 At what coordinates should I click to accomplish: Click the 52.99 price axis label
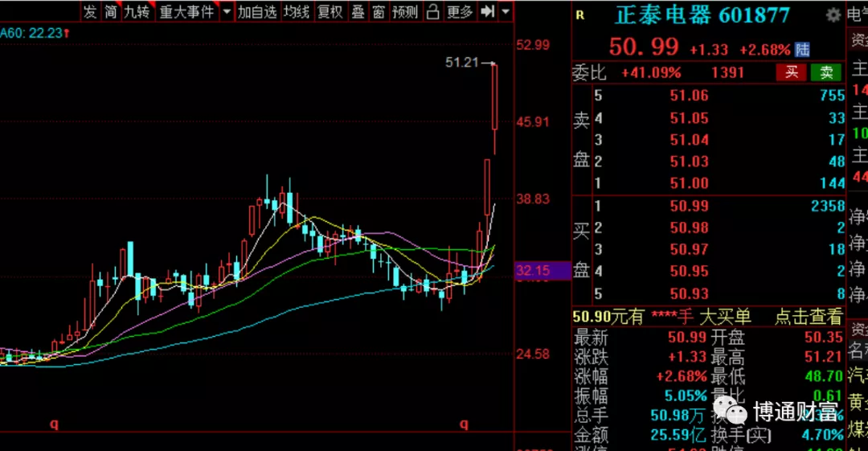pyautogui.click(x=533, y=45)
